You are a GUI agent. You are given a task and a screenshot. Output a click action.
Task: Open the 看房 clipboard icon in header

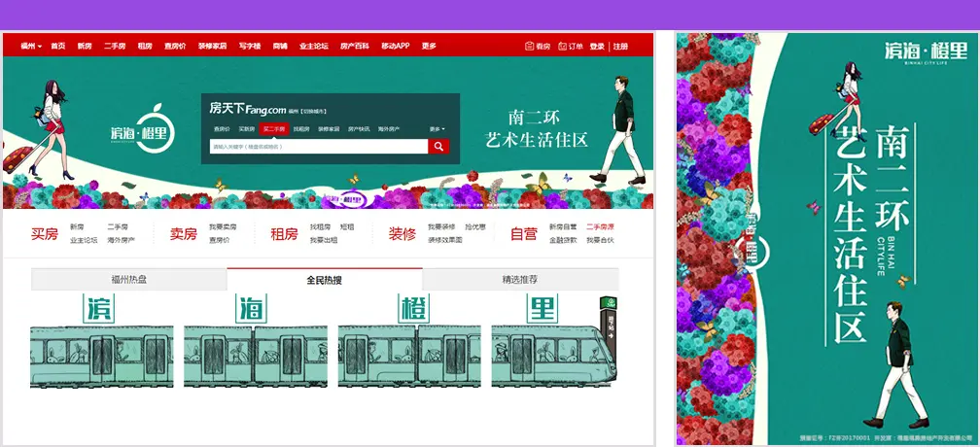point(529,47)
